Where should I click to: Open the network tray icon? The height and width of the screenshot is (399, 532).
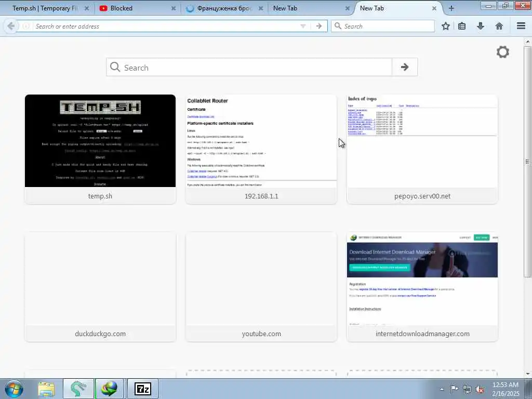[x=467, y=389]
